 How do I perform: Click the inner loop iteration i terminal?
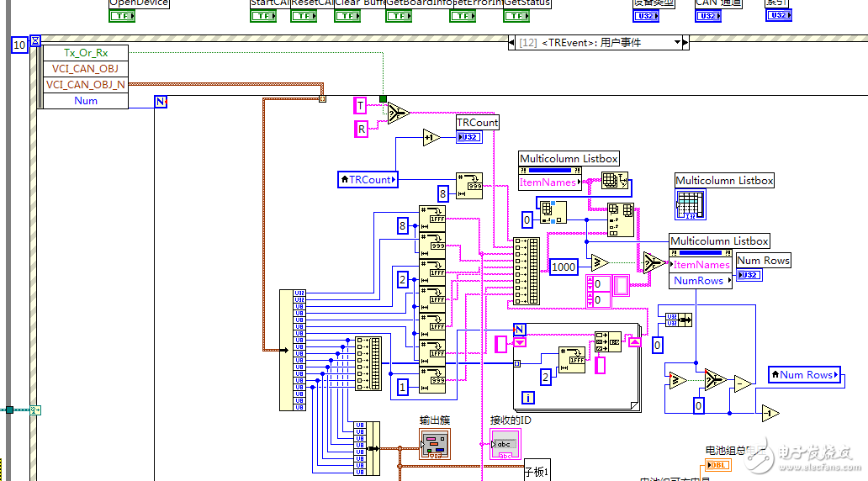(x=528, y=398)
